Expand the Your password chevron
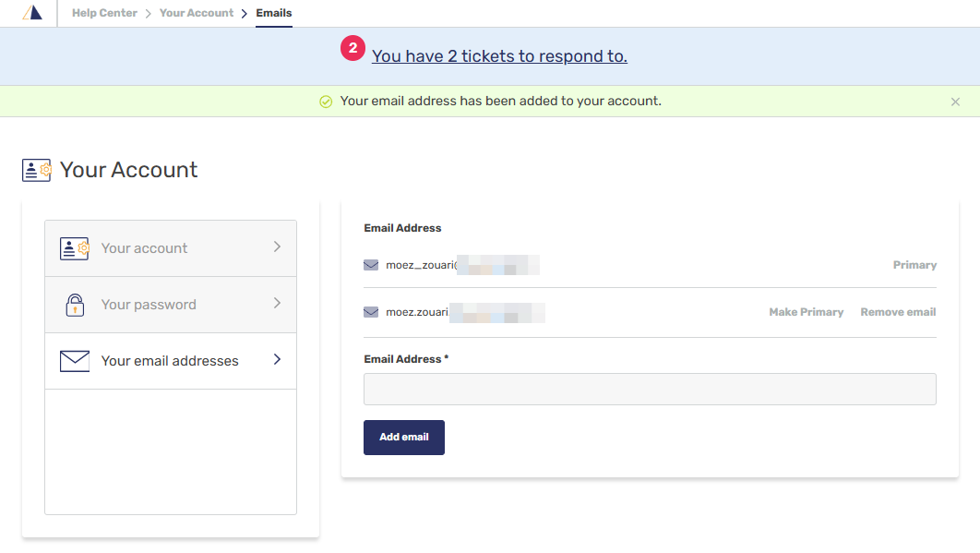 click(x=277, y=304)
